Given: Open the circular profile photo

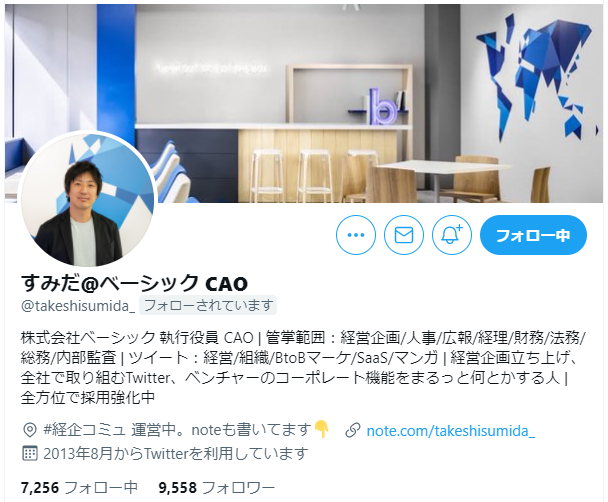Looking at the screenshot, I should (87, 200).
